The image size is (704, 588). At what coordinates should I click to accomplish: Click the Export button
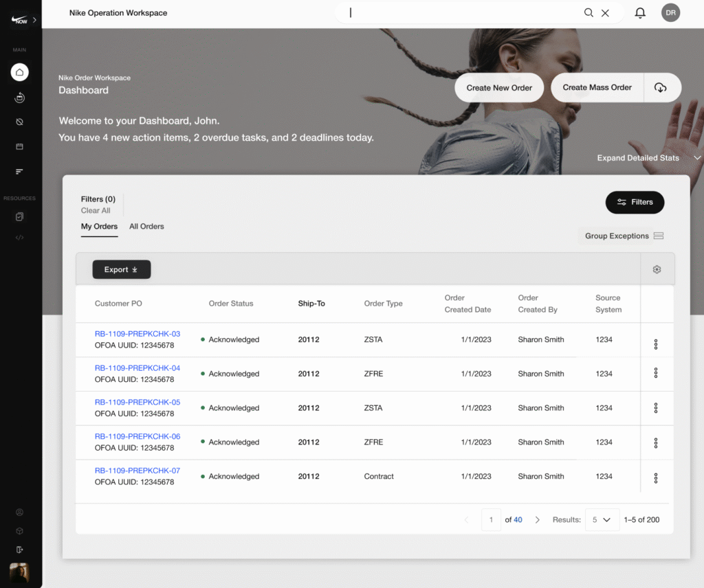(121, 270)
